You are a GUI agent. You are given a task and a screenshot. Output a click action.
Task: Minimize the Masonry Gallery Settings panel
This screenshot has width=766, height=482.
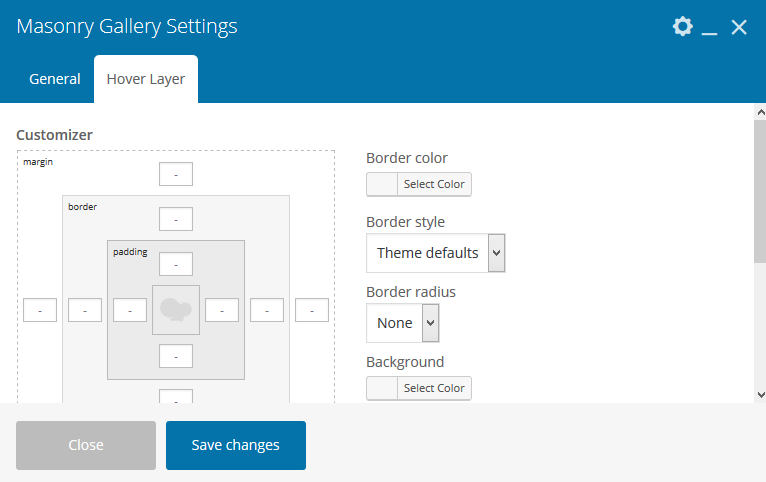(710, 28)
